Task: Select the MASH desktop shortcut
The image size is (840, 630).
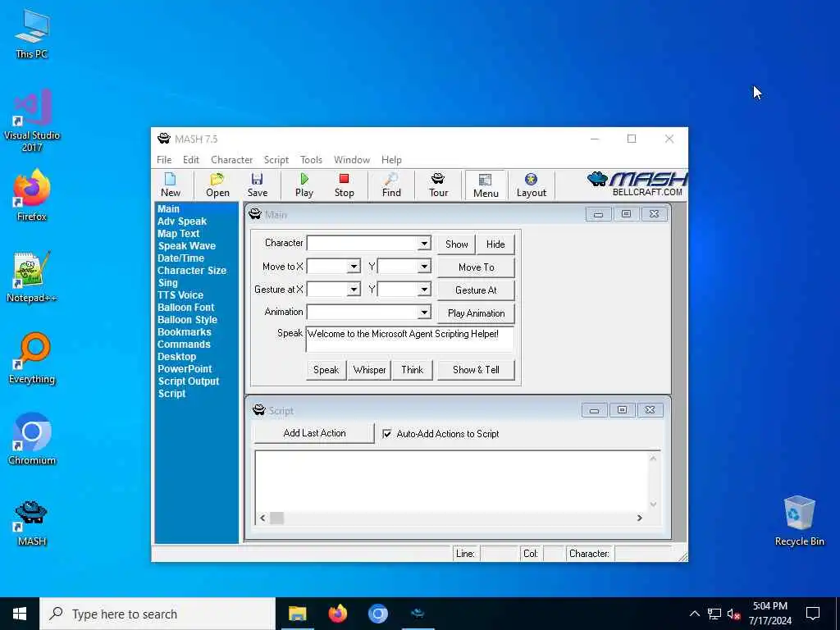Action: (32, 523)
